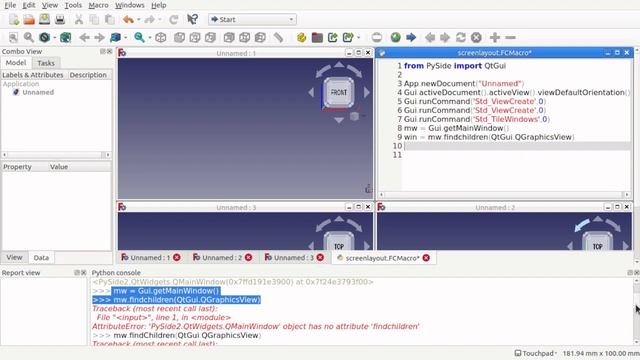Click the Measure Distance ruler icon
The image size is (640, 360).
(x=278, y=38)
